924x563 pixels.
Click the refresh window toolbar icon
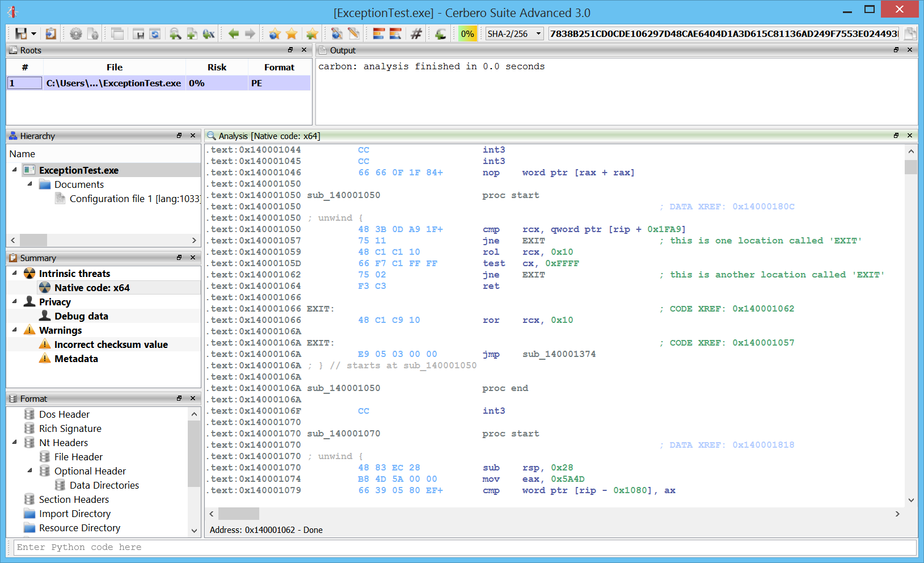point(155,33)
